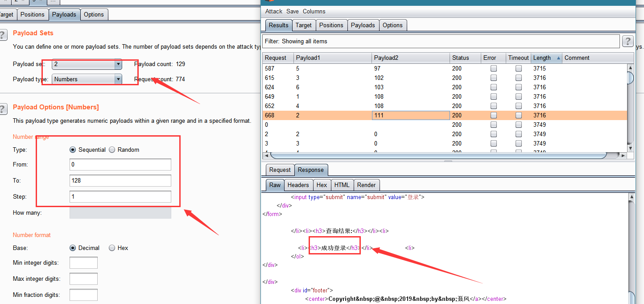
Task: Click the response pane scroll-up arrow
Action: pyautogui.click(x=631, y=196)
